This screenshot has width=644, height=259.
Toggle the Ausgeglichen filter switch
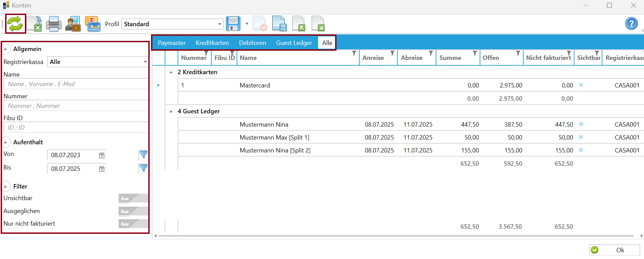(133, 211)
